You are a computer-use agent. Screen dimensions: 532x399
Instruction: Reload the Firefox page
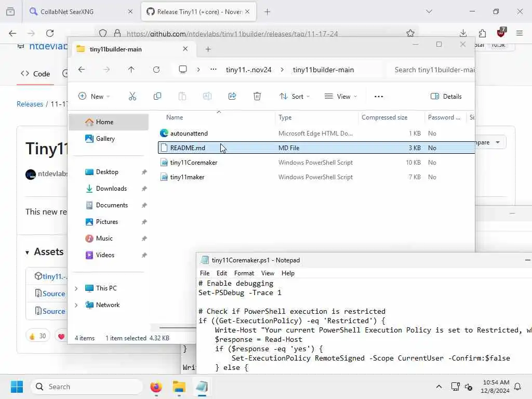[x=50, y=33]
